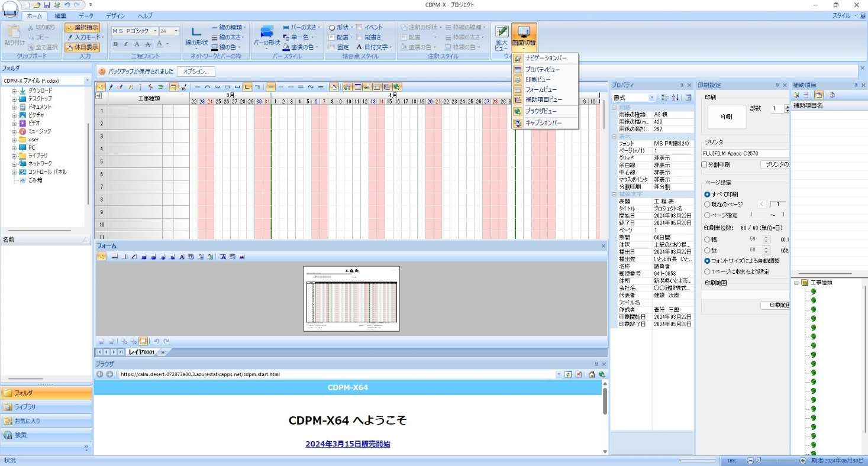Viewport: 868px width, 466px height.
Task: Click the save icon in quick access toolbar
Action: click(47, 5)
